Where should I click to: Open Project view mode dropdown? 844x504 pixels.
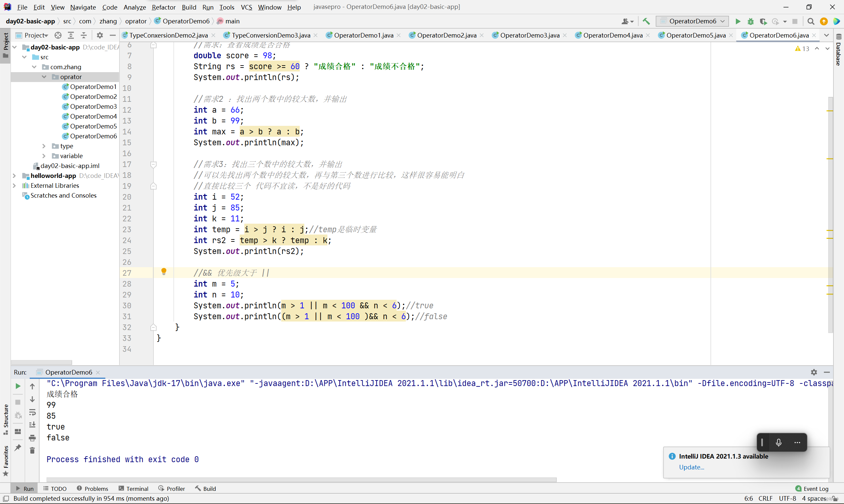click(36, 35)
